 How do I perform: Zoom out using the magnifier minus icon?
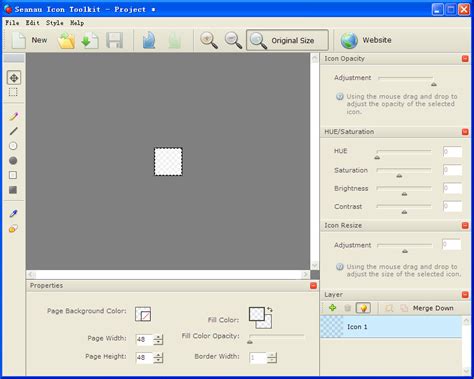click(x=233, y=41)
